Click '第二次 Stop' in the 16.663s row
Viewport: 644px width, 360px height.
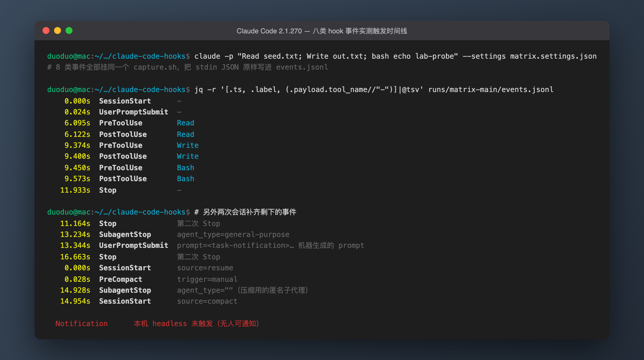[198, 257]
